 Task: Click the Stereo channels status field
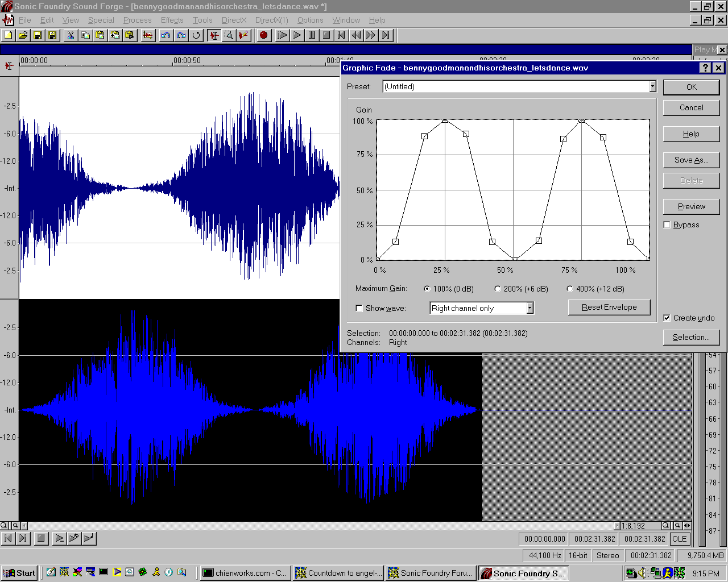point(608,555)
